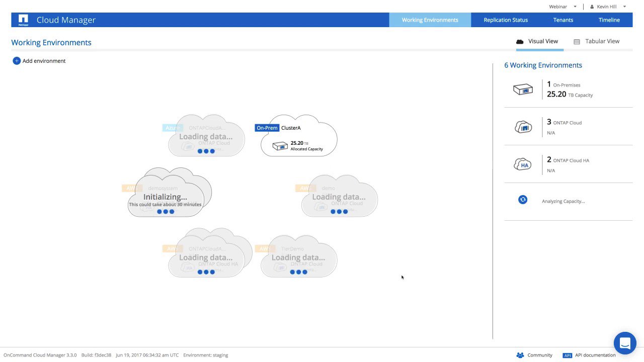
Task: Click the ONTAP Cloud HA summary icon
Action: (x=523, y=164)
